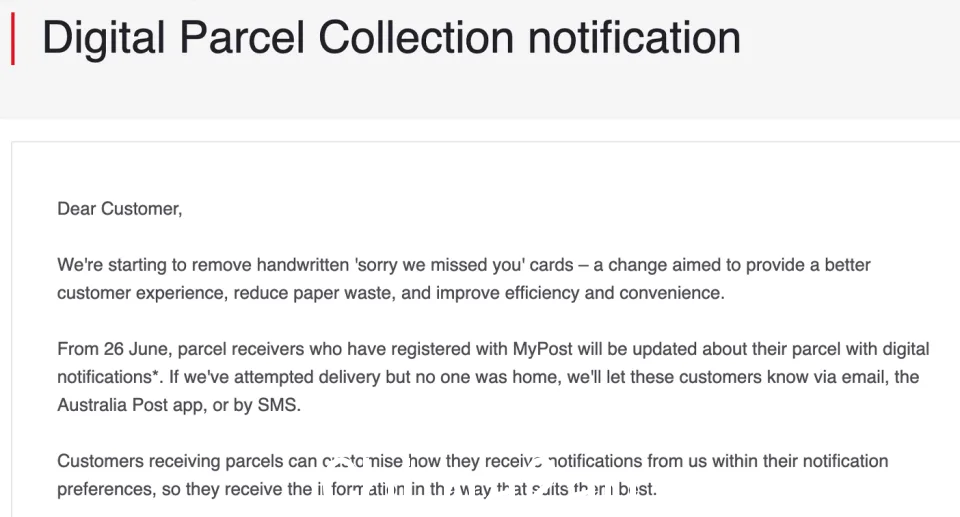Click the Digital Parcel Collection notification heading
Viewport: 960px width, 517px height.
point(391,39)
